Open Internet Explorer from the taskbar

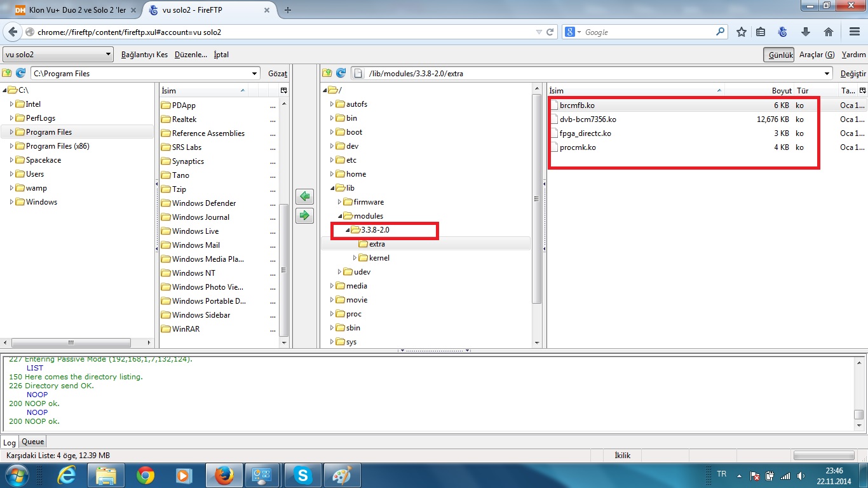67,475
